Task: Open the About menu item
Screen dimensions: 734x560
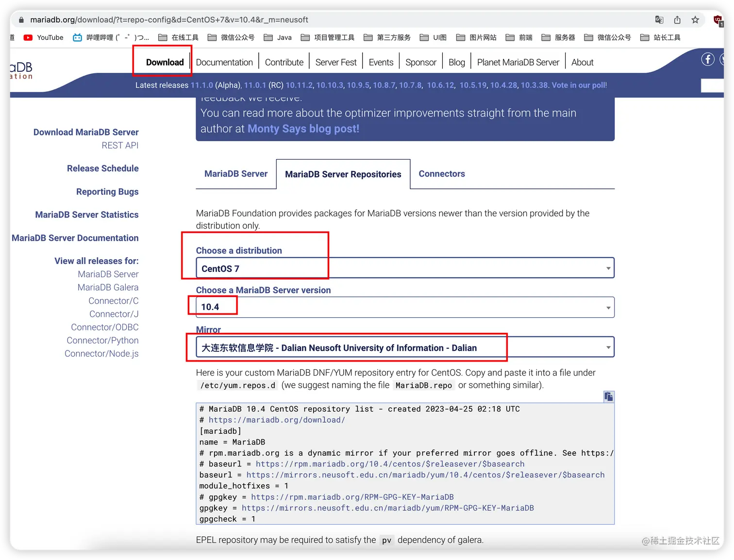Action: (583, 62)
